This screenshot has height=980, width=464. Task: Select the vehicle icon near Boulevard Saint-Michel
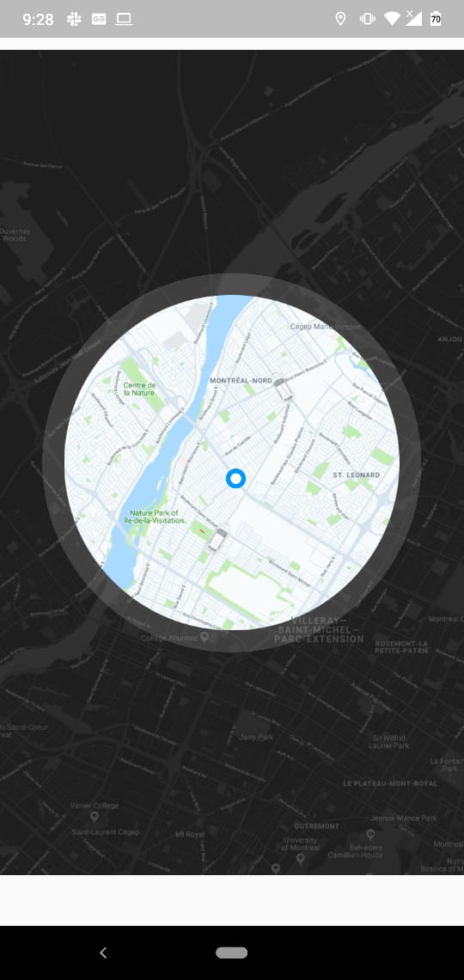pos(217,539)
